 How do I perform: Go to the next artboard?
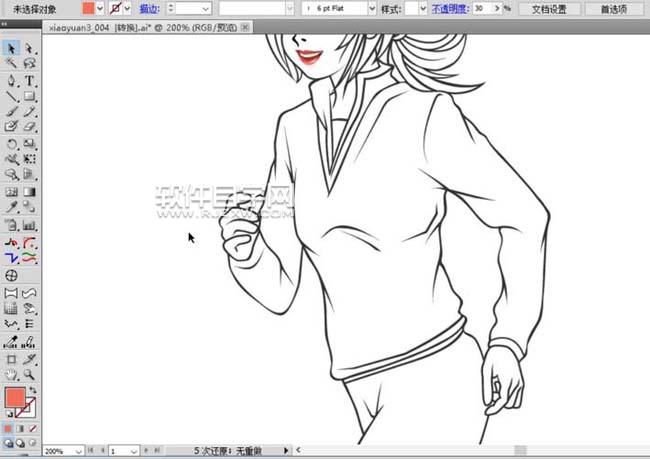click(x=146, y=450)
